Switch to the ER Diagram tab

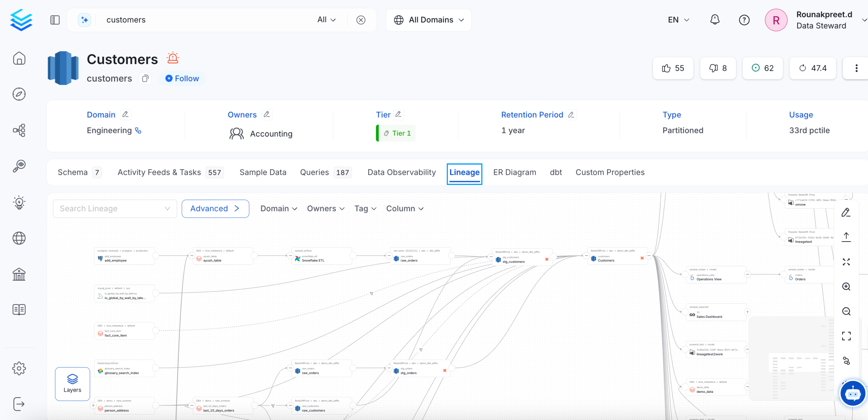515,172
